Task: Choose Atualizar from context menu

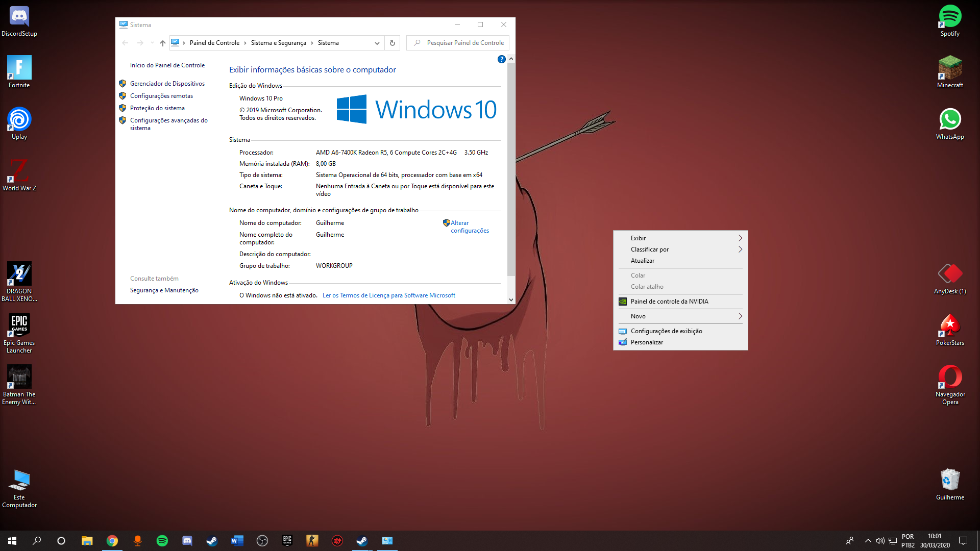Action: (680, 261)
